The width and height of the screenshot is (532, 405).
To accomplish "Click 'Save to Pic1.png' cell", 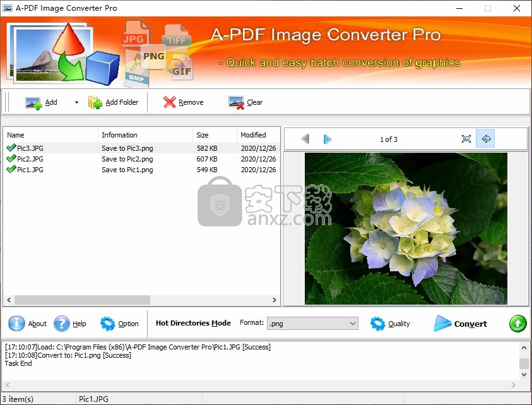I will click(x=127, y=170).
